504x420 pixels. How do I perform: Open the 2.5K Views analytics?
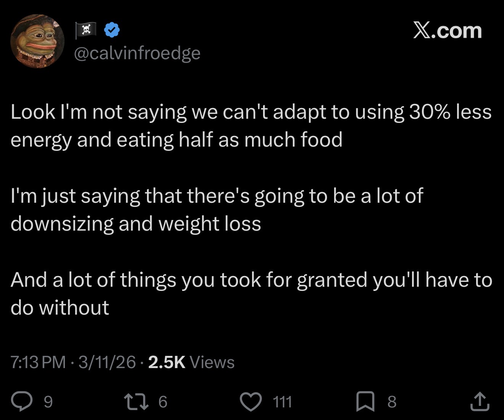tap(191, 362)
